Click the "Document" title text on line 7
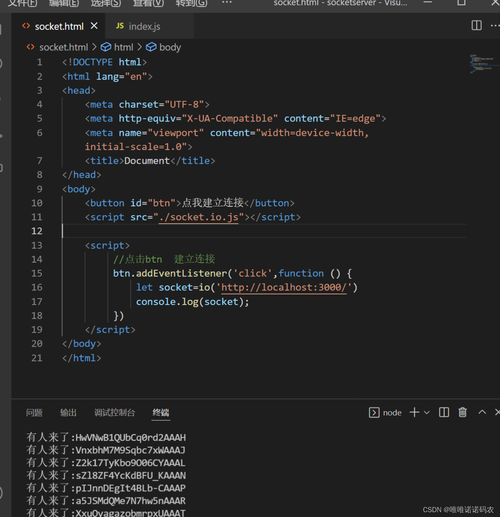Image resolution: width=500 pixels, height=517 pixels. 147,161
